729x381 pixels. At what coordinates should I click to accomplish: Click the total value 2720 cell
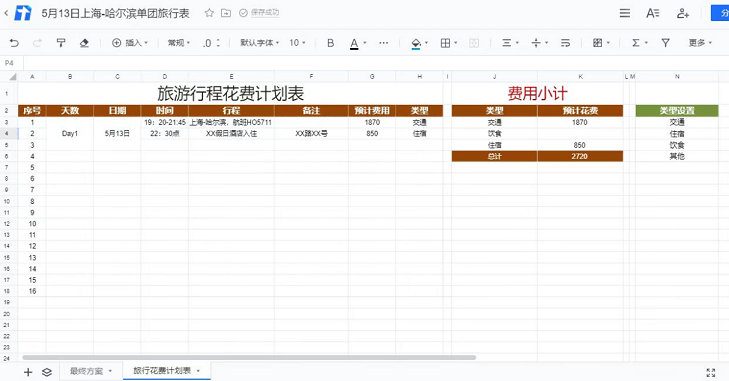point(580,156)
